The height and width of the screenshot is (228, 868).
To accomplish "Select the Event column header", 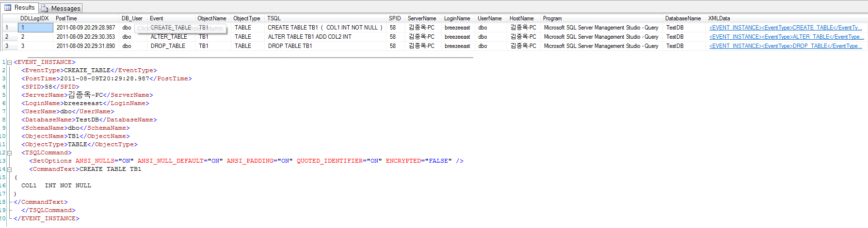I will click(171, 18).
